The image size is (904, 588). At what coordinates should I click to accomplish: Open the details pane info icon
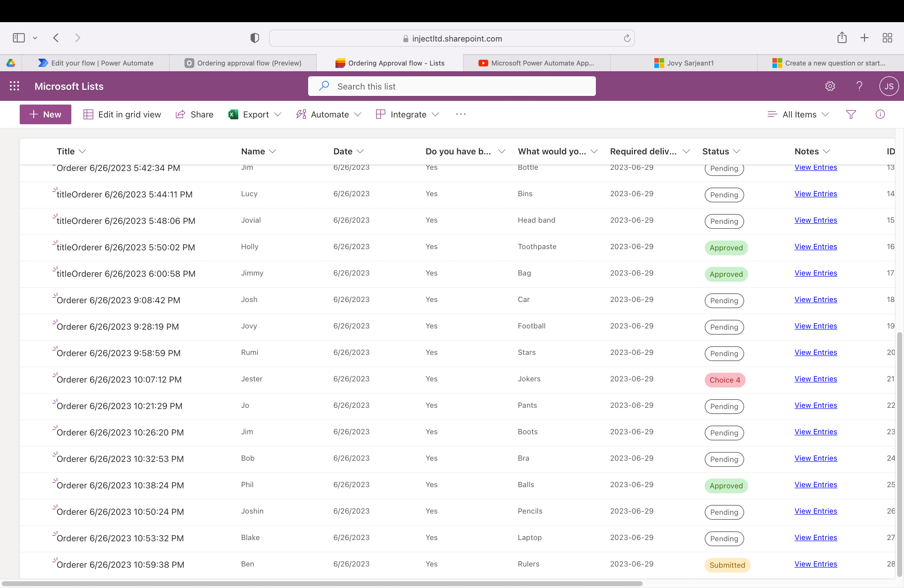pos(880,114)
